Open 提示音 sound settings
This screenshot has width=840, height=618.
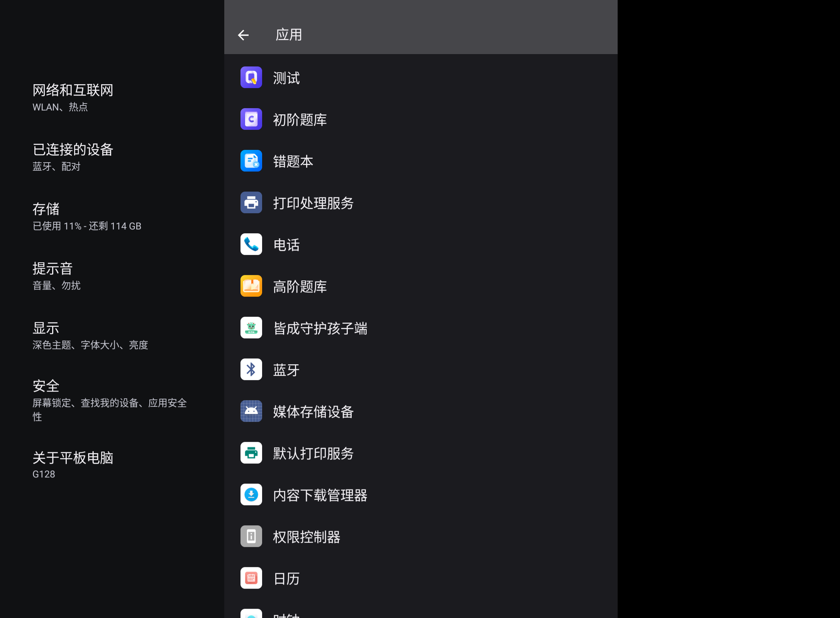pos(112,276)
